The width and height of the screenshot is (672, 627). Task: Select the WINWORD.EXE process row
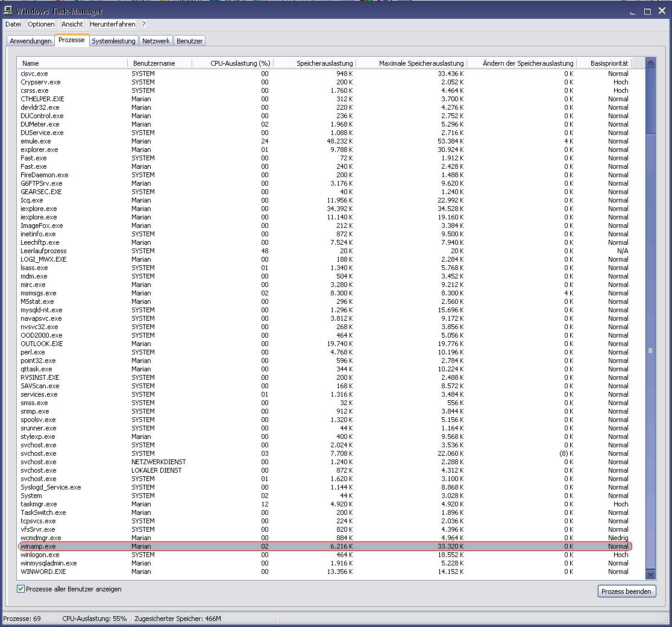coord(43,572)
